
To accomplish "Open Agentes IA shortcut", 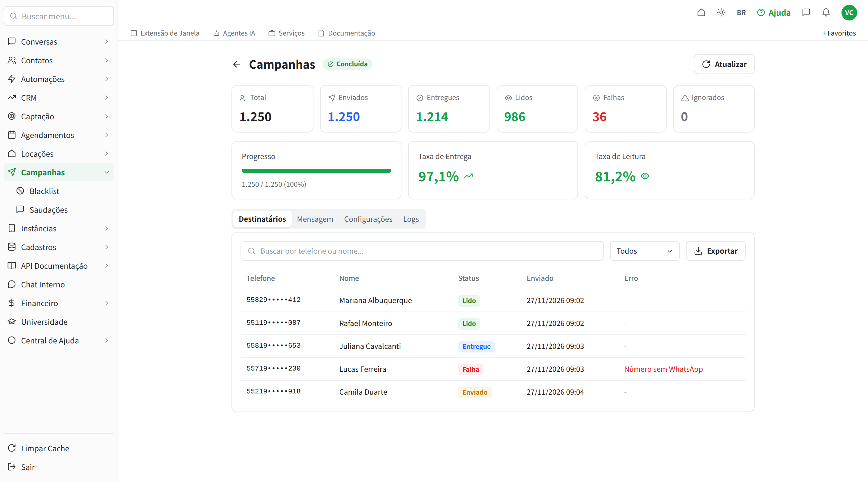I will 234,33.
